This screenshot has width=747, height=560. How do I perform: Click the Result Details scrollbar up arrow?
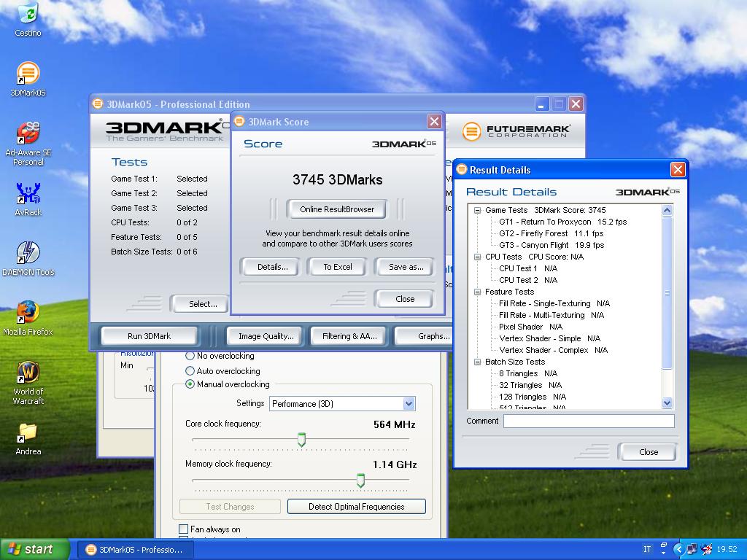click(x=667, y=211)
